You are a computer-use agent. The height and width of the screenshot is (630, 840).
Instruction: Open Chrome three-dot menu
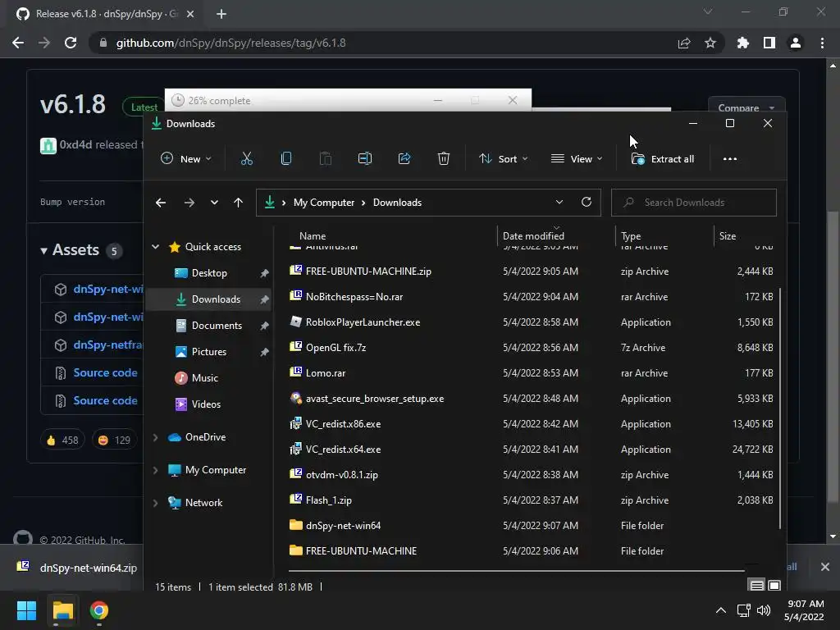(822, 43)
